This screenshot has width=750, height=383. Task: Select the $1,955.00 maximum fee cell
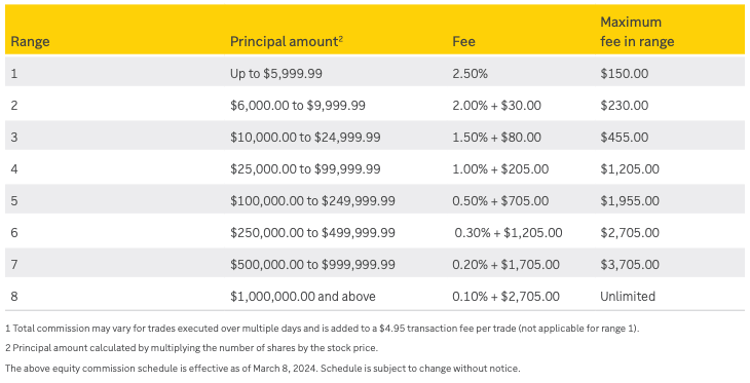pos(629,201)
